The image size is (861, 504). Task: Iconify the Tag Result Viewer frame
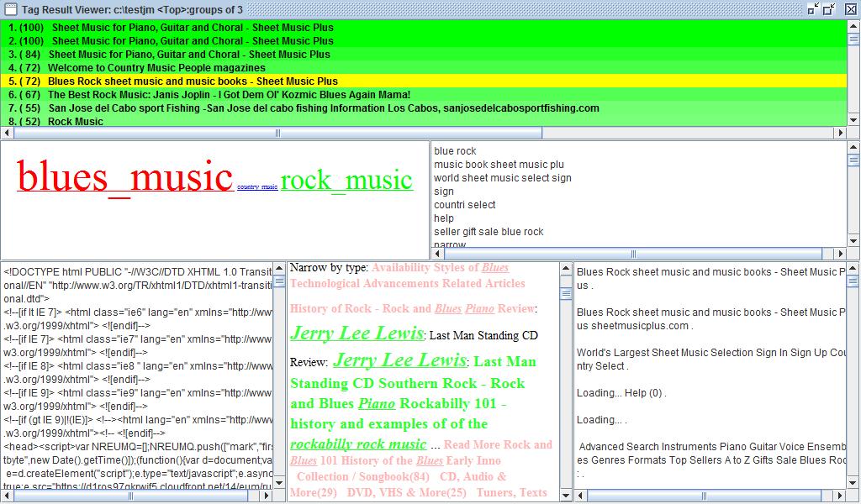813,9
